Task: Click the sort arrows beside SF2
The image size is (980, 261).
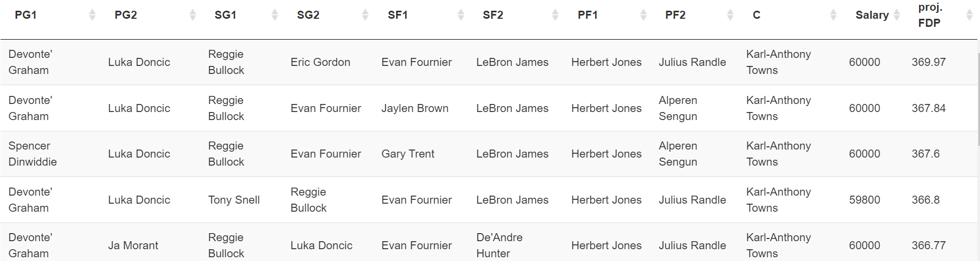Action: tap(555, 15)
